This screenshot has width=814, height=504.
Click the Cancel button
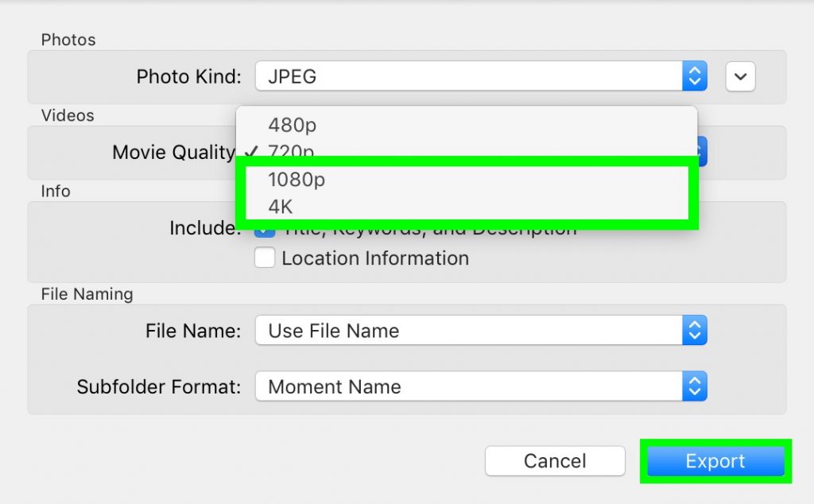pyautogui.click(x=555, y=461)
